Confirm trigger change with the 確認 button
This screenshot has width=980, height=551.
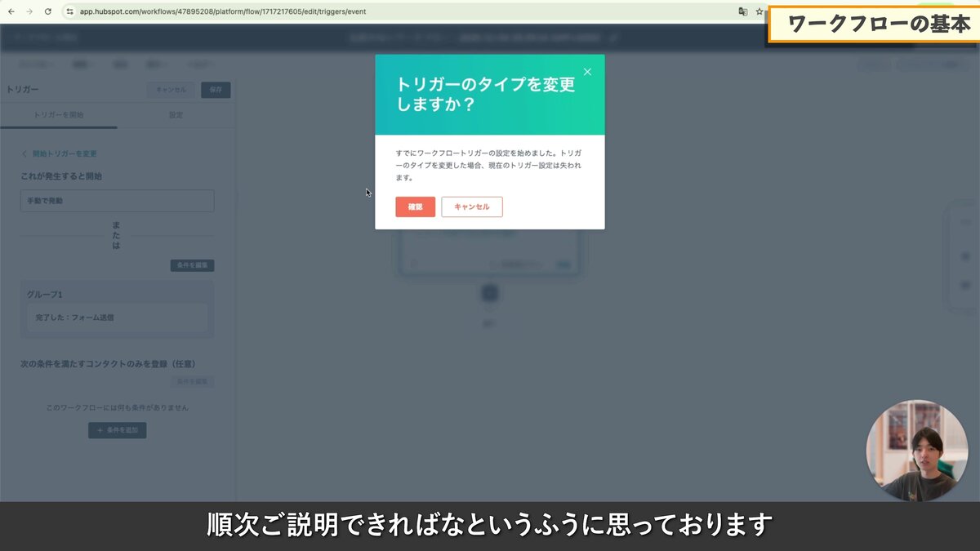[415, 207]
